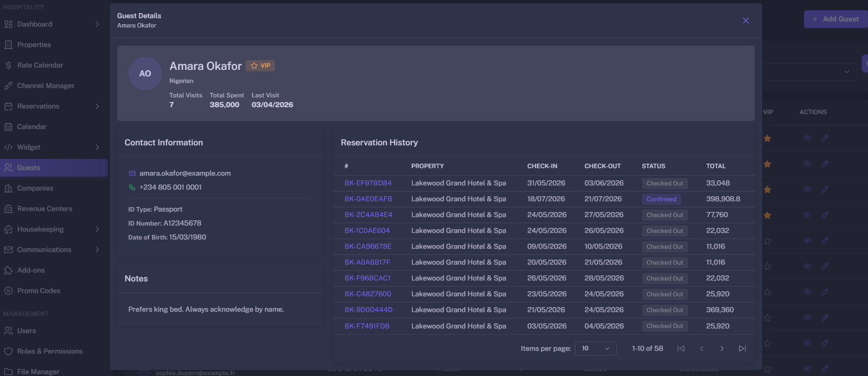The width and height of the screenshot is (868, 376).
Task: Click Checked Out badge for BK-EF97BD84
Action: click(x=665, y=184)
